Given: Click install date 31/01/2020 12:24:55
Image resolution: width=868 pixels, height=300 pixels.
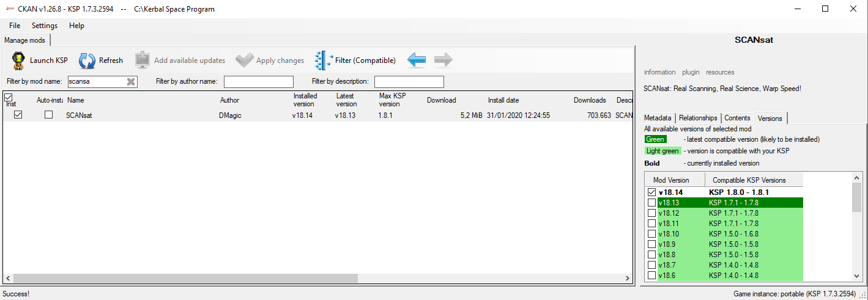Looking at the screenshot, I should click(518, 115).
